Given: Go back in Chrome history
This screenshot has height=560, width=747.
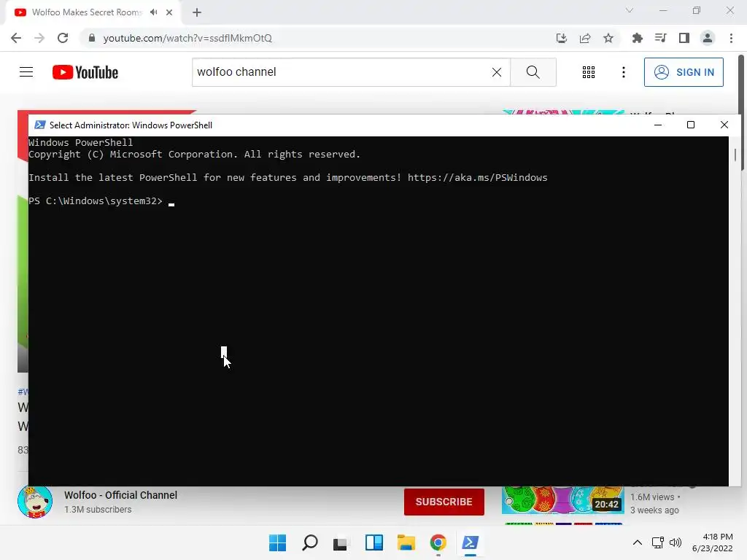Looking at the screenshot, I should tap(16, 38).
